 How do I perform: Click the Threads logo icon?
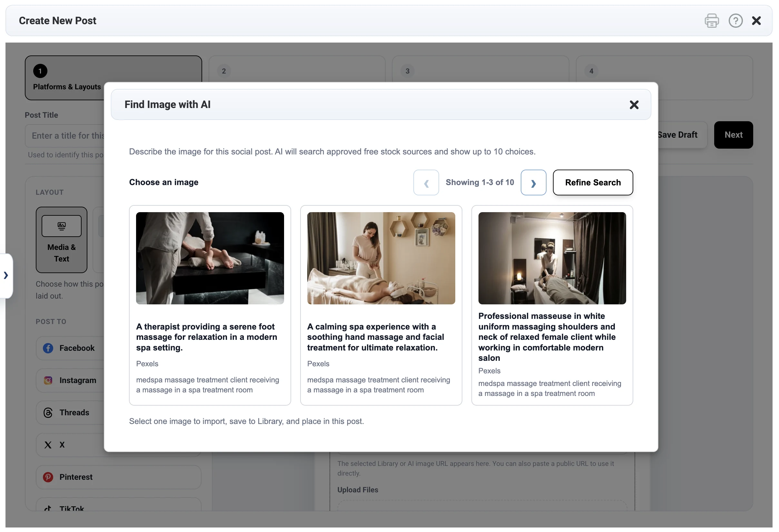click(48, 413)
